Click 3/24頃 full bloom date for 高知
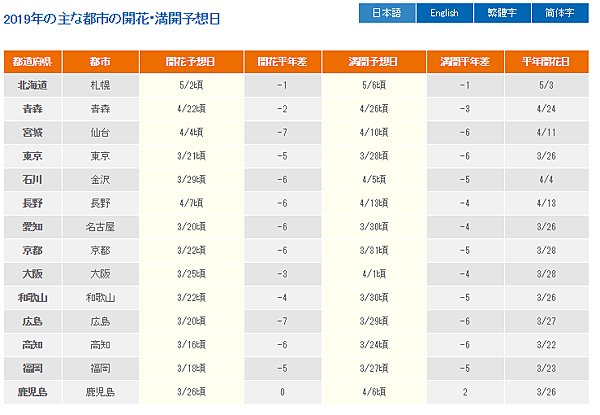The width and height of the screenshot is (600, 415). [x=374, y=345]
